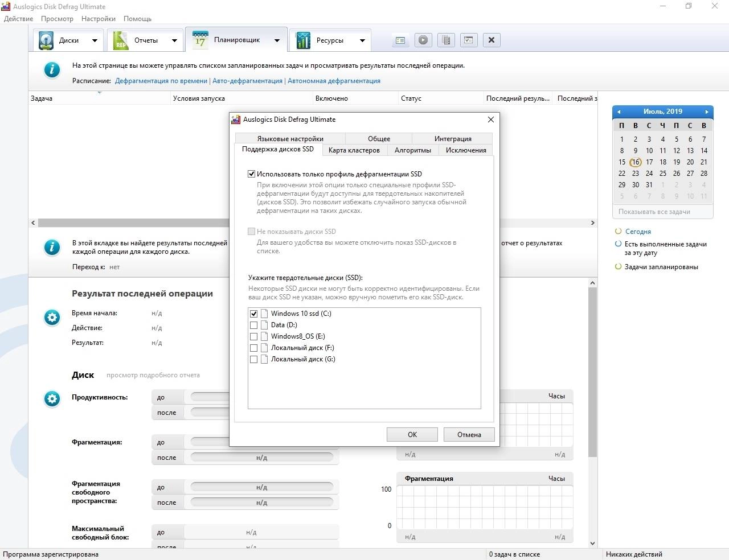
Task: Expand the Диски dropdown arrow
Action: click(95, 40)
